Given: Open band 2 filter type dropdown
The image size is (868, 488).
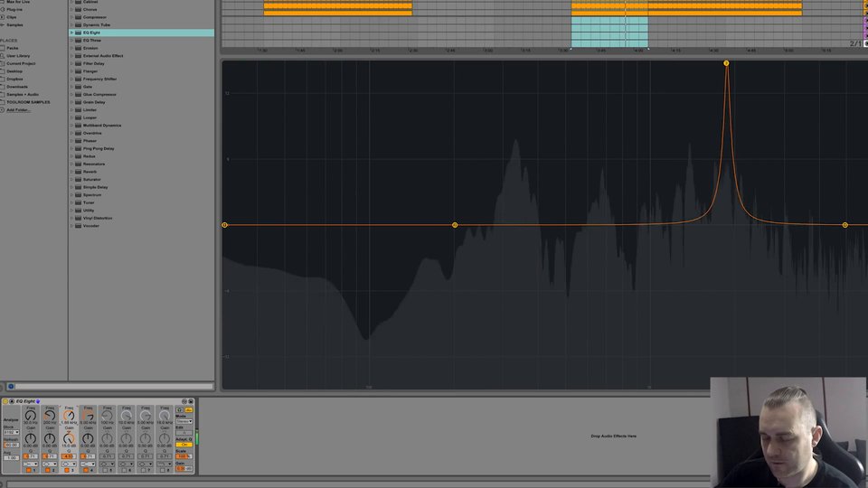Looking at the screenshot, I should click(50, 465).
